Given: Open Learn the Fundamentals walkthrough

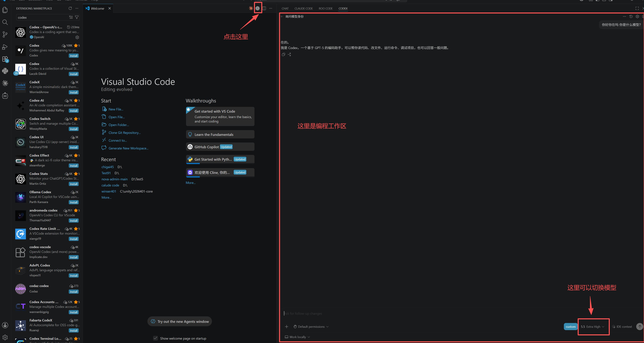Looking at the screenshot, I should coord(220,135).
